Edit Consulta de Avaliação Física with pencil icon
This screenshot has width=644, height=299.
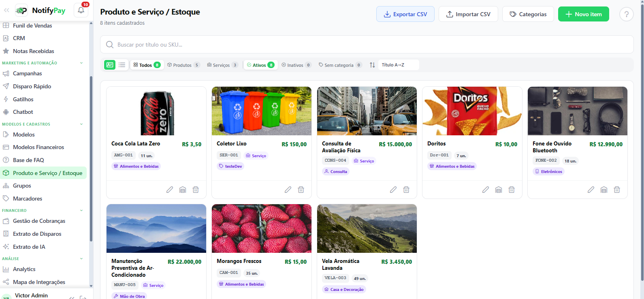[393, 190]
